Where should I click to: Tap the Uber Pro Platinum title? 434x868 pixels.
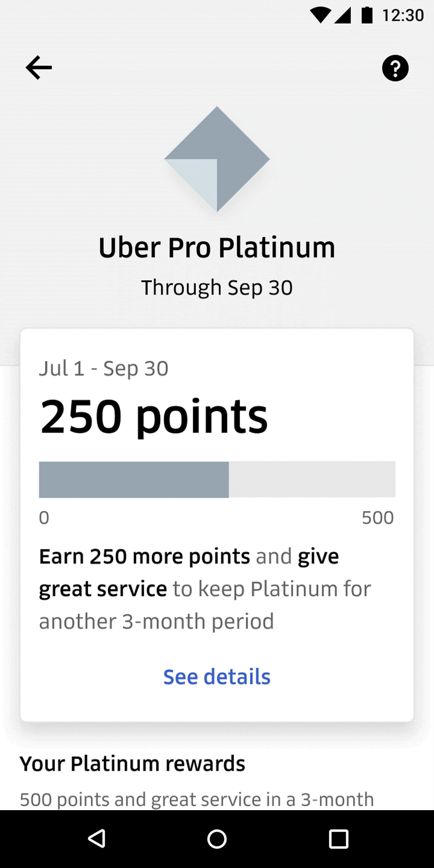pos(217,248)
